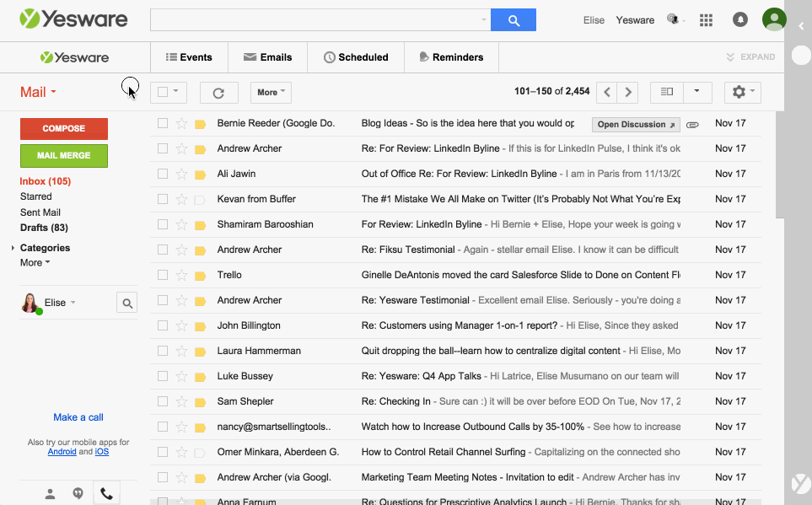
Task: Open the settings gear menu
Action: click(743, 92)
